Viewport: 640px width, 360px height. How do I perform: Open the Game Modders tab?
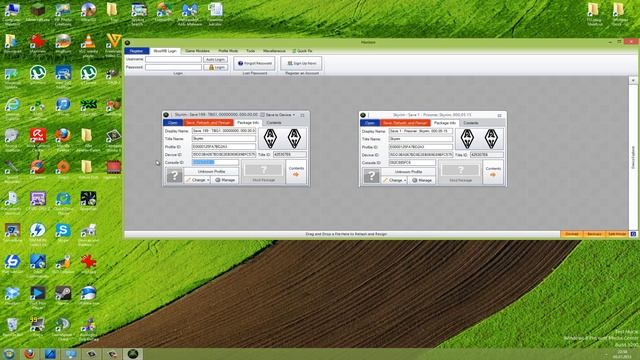(x=197, y=51)
